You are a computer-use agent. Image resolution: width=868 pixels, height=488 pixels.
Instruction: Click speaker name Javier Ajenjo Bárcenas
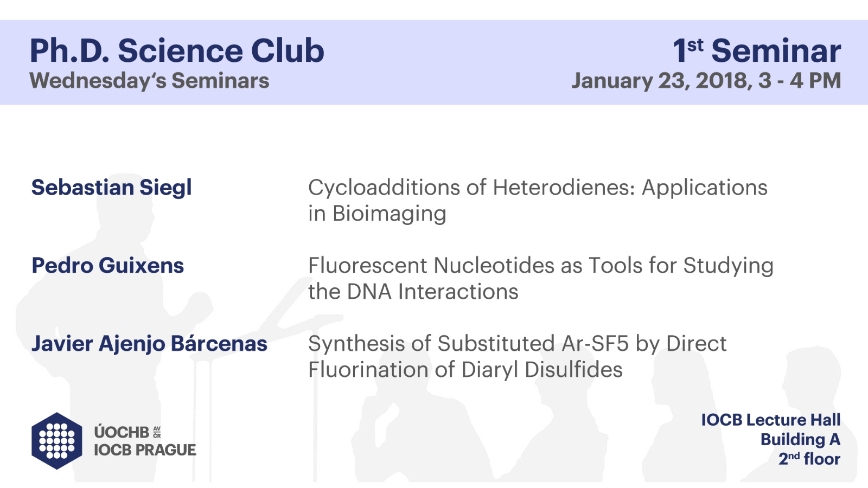(150, 344)
